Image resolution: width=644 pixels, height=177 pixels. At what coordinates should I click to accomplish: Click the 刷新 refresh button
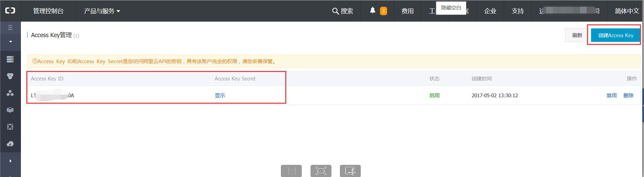(577, 35)
